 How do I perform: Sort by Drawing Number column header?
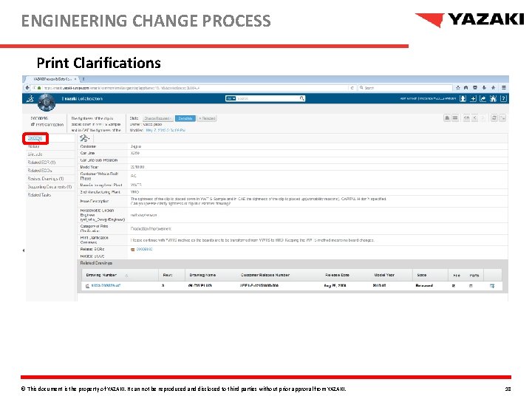click(101, 275)
